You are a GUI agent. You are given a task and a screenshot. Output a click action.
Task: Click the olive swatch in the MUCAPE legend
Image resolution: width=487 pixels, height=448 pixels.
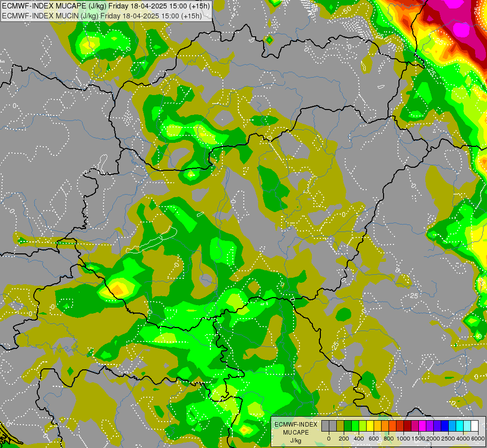coord(340,426)
